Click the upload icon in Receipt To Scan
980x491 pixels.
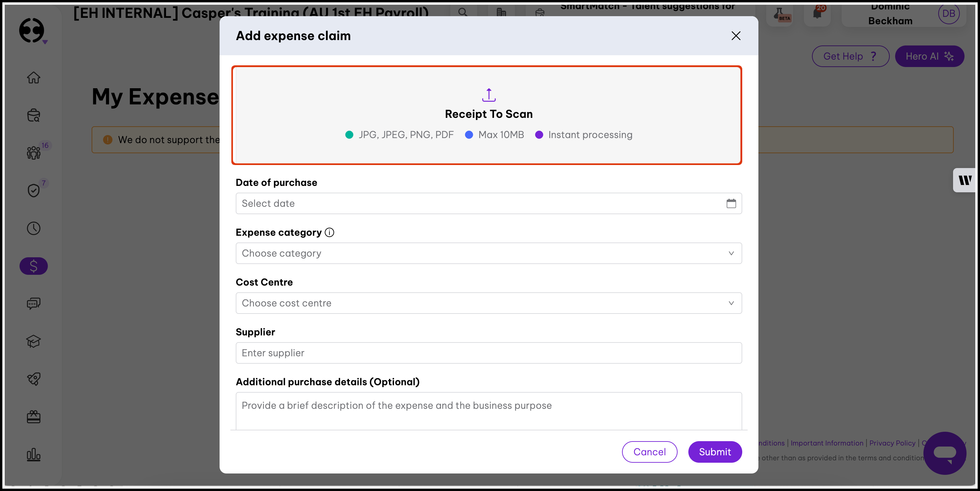tap(488, 95)
